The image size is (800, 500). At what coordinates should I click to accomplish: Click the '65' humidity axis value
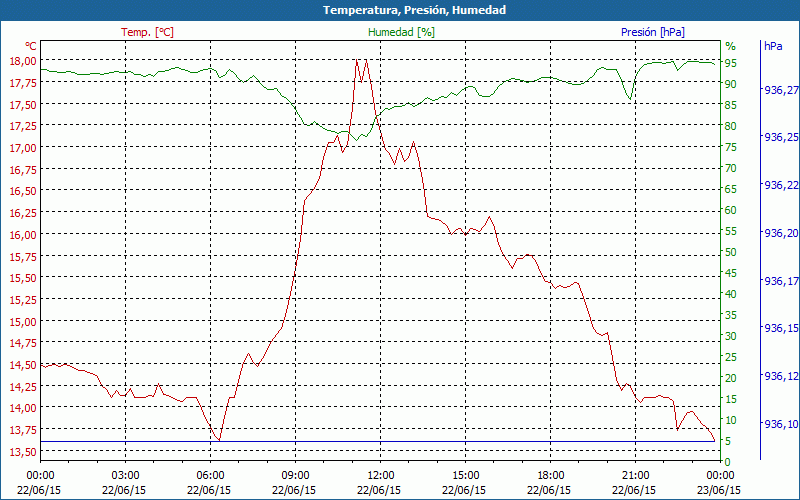pos(731,189)
